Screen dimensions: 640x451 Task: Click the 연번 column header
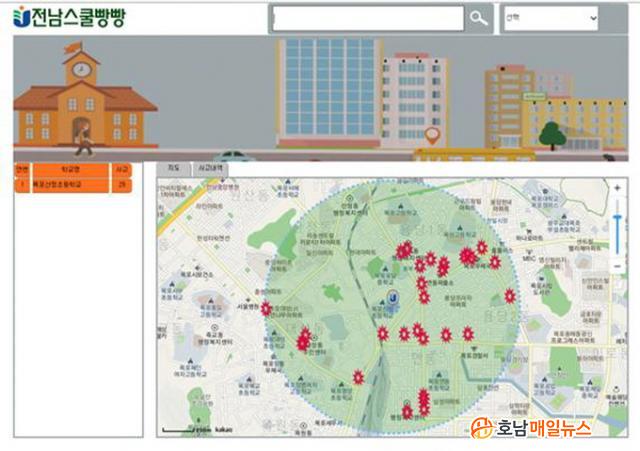click(22, 170)
